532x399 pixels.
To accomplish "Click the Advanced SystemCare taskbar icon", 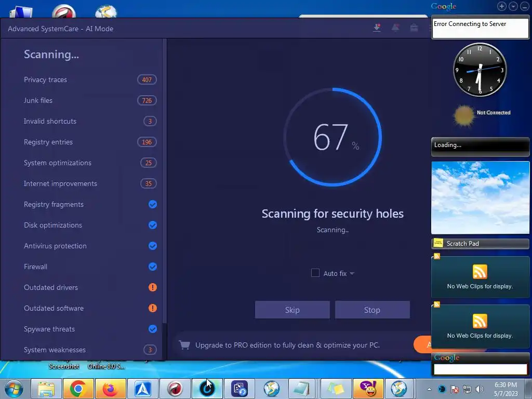I will tap(207, 389).
